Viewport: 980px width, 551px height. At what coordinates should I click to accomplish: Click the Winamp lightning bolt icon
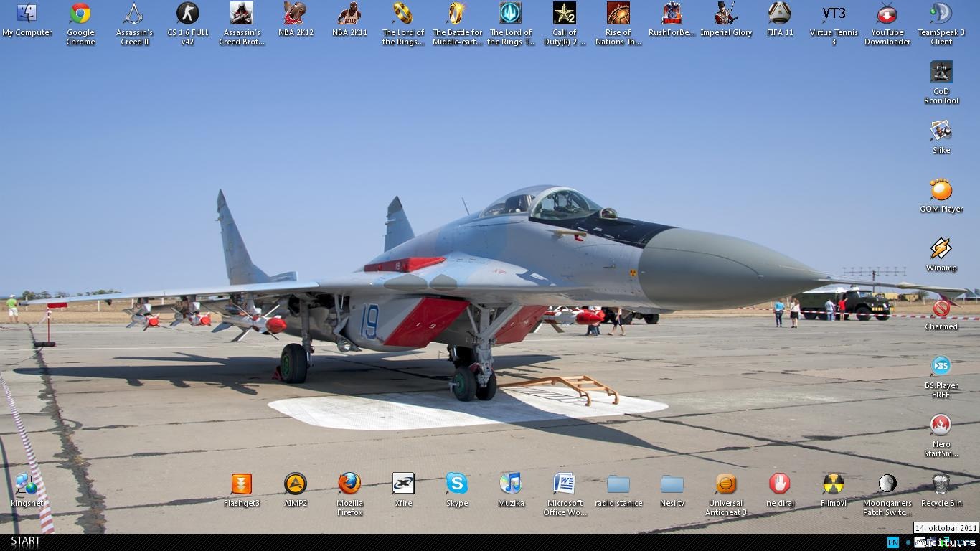[941, 249]
